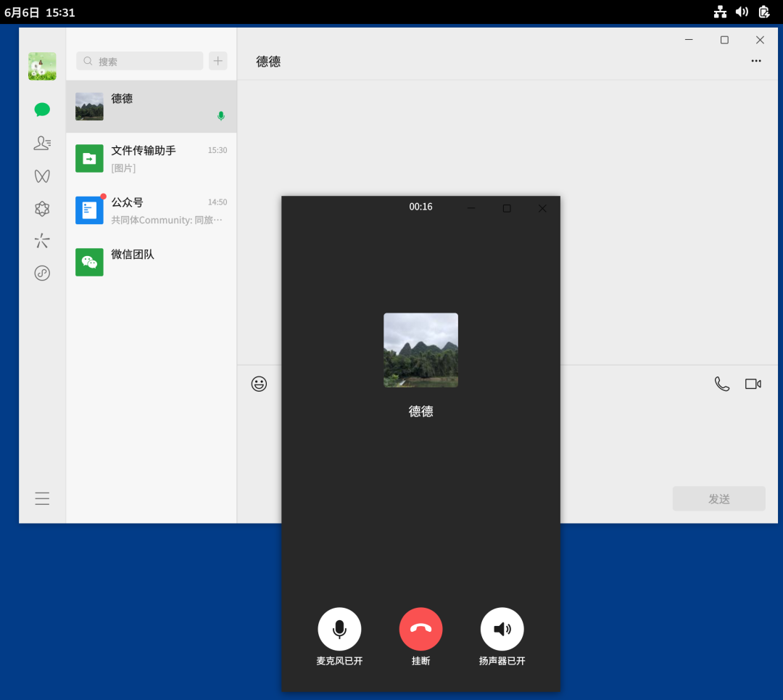Click the 共同体Community message preview
783x700 pixels.
coord(167,220)
